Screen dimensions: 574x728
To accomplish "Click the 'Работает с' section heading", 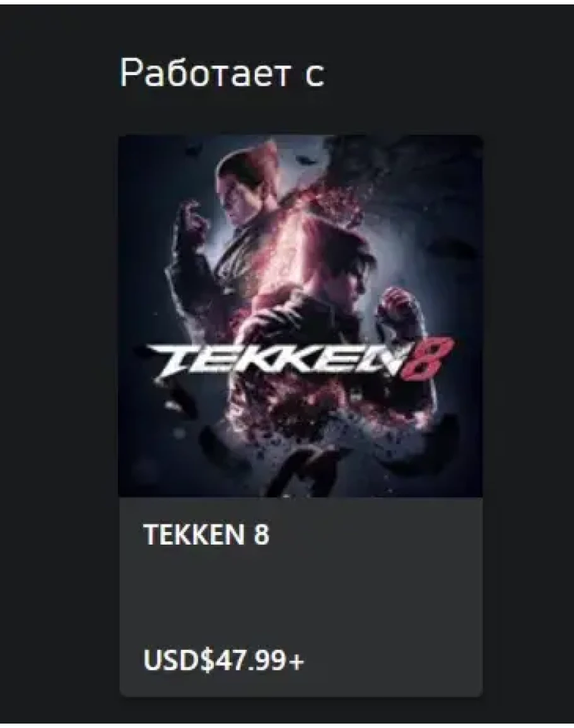I will tap(222, 73).
